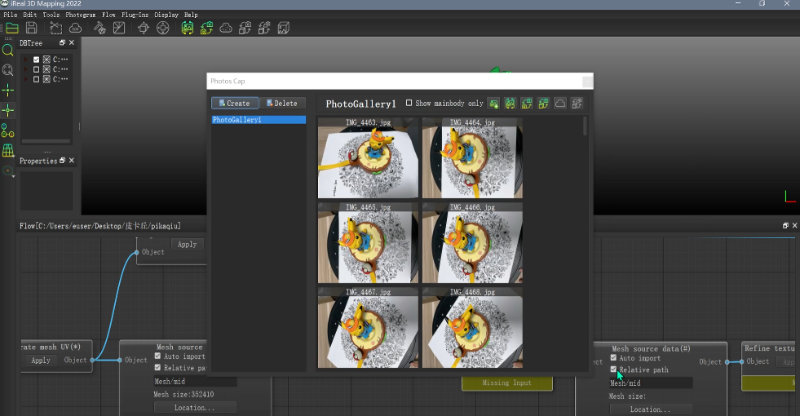800x416 pixels.
Task: Click the green grid mesh icon in left sidebar
Action: (x=8, y=150)
